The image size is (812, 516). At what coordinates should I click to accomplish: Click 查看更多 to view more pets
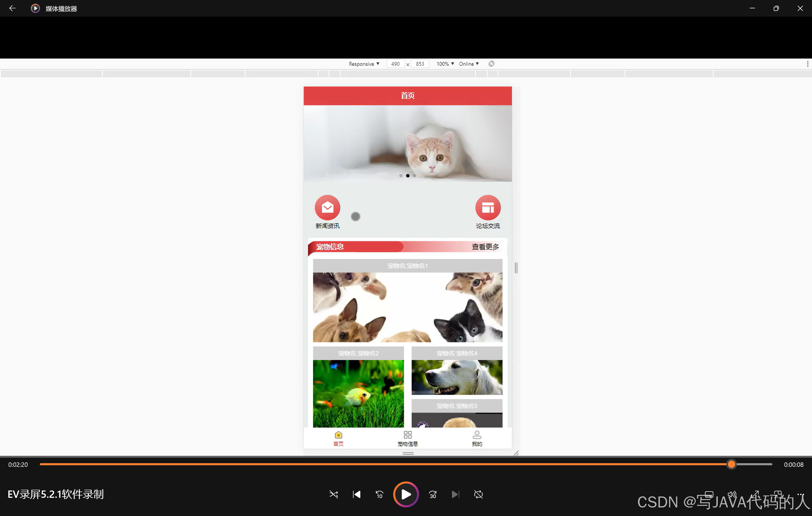click(485, 247)
